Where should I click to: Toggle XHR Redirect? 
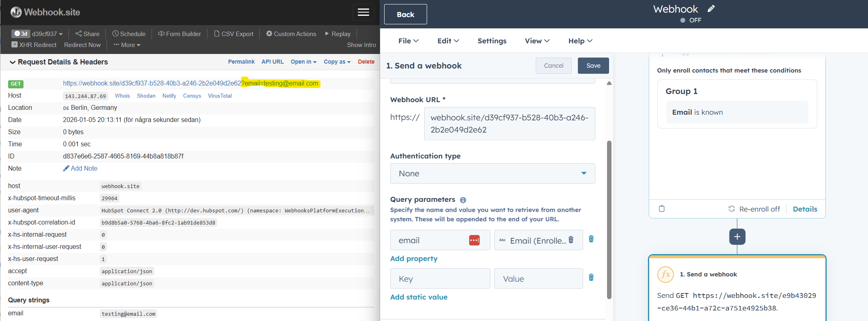(x=34, y=45)
